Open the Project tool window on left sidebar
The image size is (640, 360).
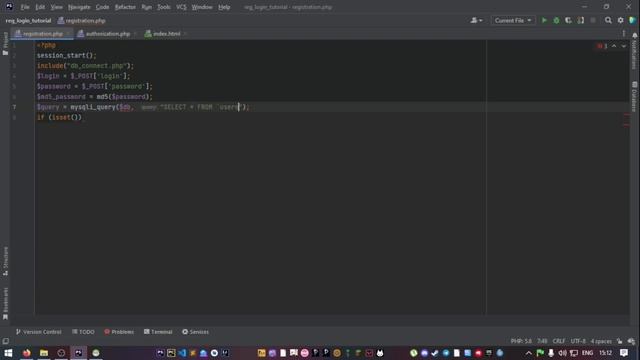(x=5, y=43)
